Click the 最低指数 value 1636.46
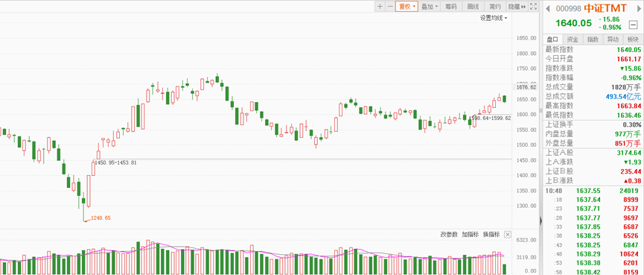Image resolution: width=644 pixels, height=275 pixels. pyautogui.click(x=629, y=115)
